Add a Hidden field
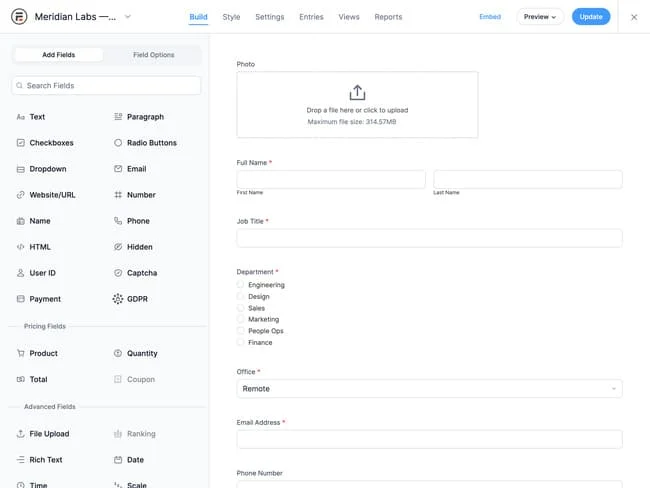The height and width of the screenshot is (488, 650). [x=133, y=247]
